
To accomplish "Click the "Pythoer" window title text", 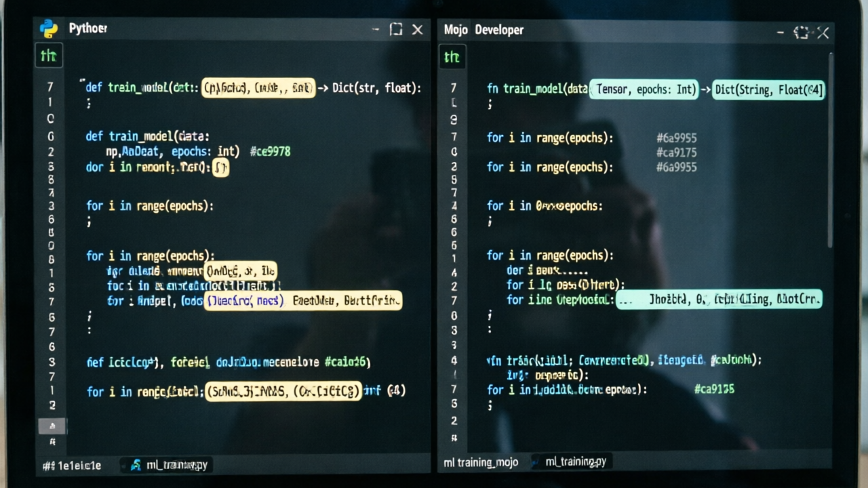I will [x=88, y=28].
